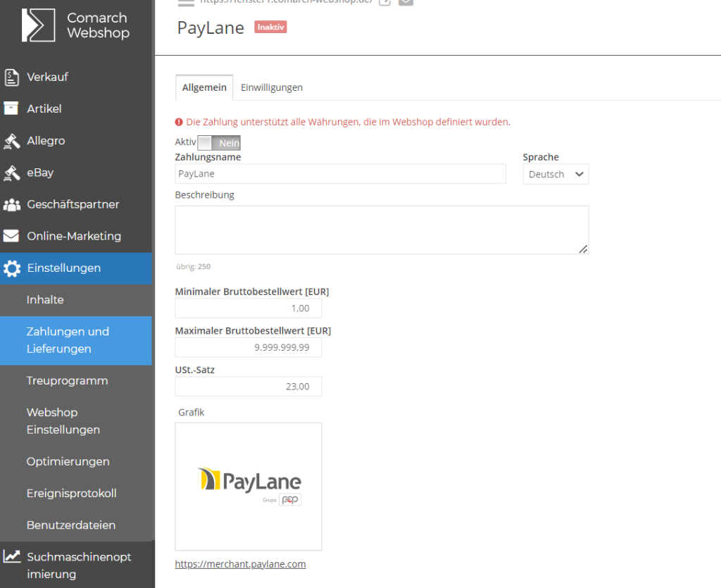Select Einstellungen in the sidebar
The height and width of the screenshot is (588, 721).
pyautogui.click(x=76, y=268)
